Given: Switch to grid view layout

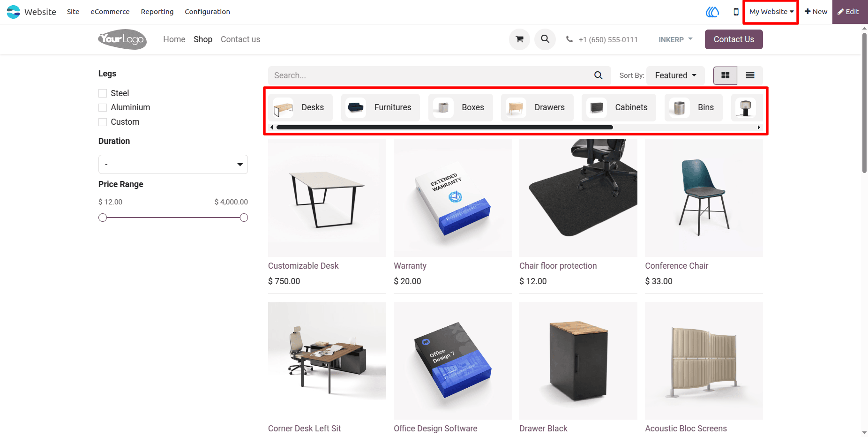Looking at the screenshot, I should (x=725, y=75).
